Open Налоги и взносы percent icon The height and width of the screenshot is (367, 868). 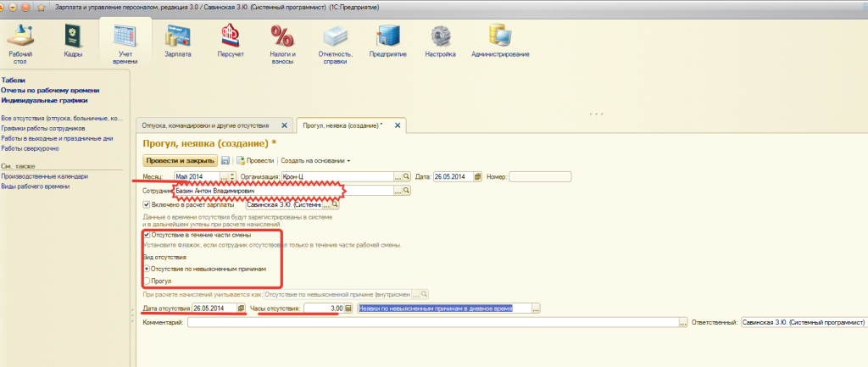[x=282, y=36]
